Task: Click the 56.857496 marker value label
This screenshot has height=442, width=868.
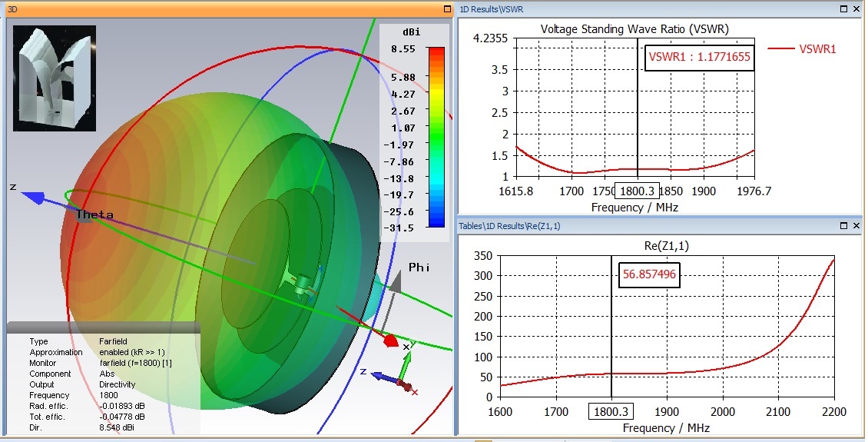Action: coord(649,274)
